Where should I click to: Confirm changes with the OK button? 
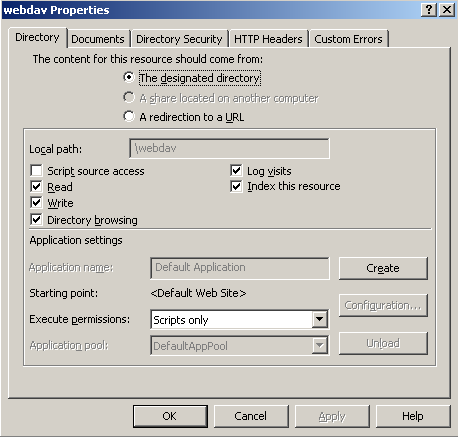[170, 416]
